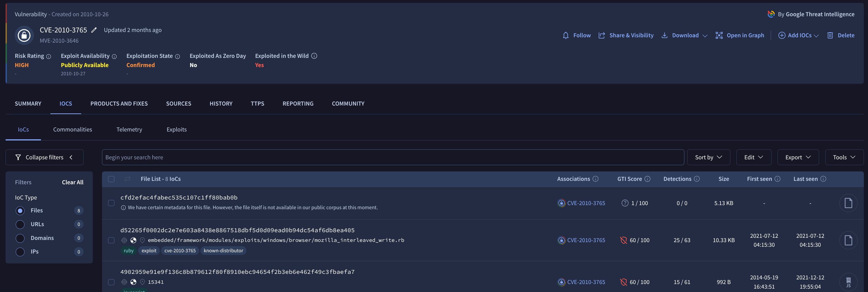The height and width of the screenshot is (292, 868).
Task: Click the location pin icon beside 15341
Action: click(x=142, y=282)
